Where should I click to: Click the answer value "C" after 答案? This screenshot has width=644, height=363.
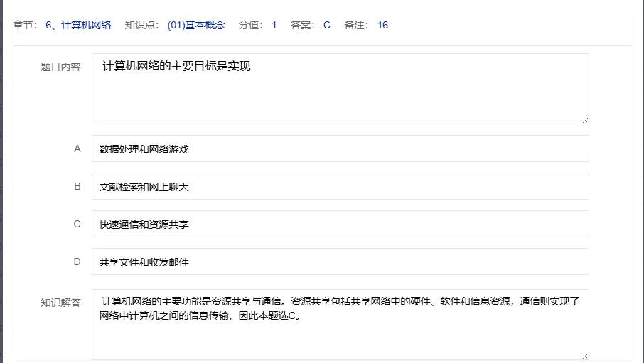click(327, 26)
